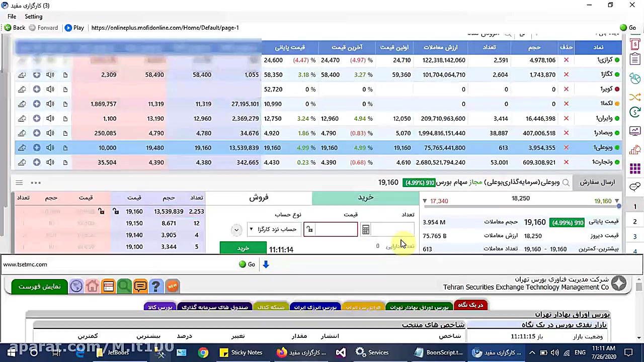Click the price (قیمت) input field
644x362 pixels.
(x=336, y=230)
